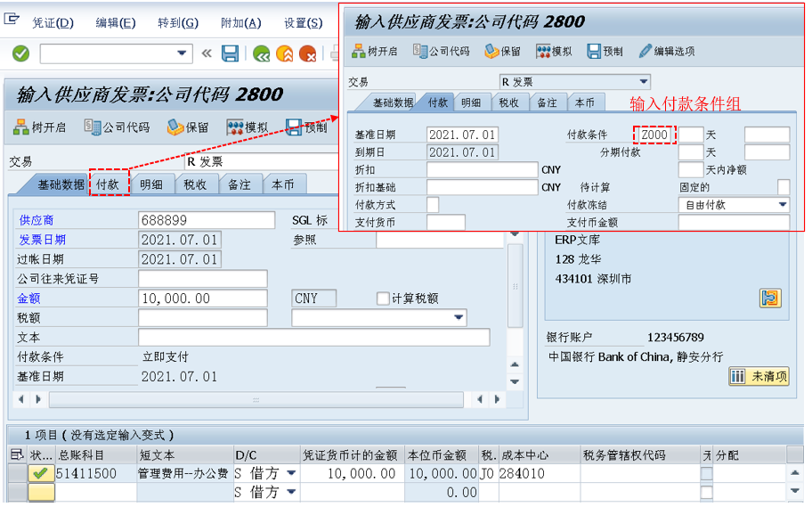The width and height of the screenshot is (812, 507).
Task: Toggle the 计算税额 checkbox
Action: click(x=383, y=298)
